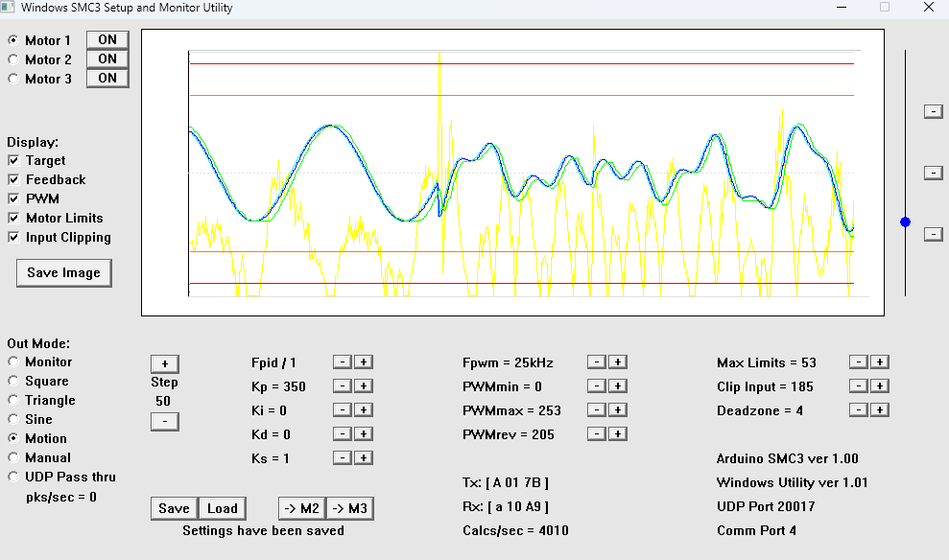949x560 pixels.
Task: Toggle the PWM display checkbox
Action: pyautogui.click(x=14, y=199)
